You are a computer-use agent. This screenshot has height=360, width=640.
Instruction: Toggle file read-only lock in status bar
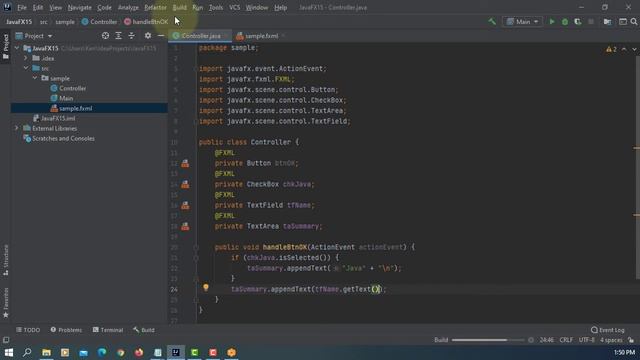[x=631, y=340]
